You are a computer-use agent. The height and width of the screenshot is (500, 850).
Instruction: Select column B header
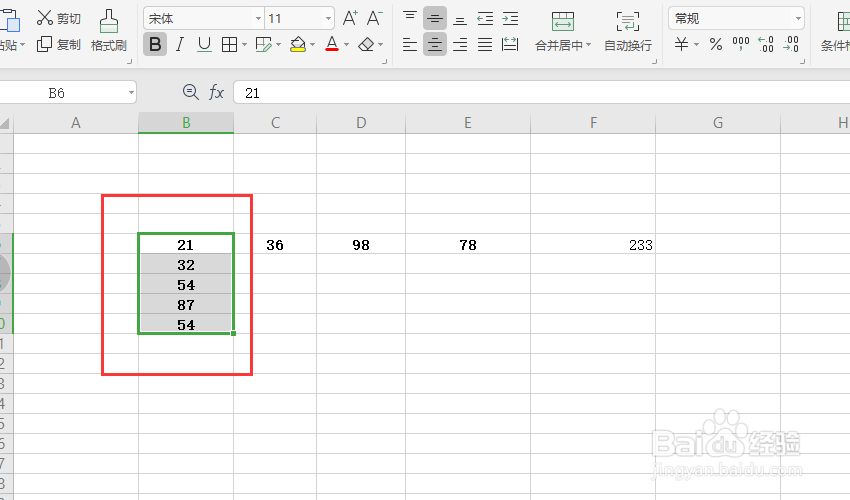click(x=186, y=123)
